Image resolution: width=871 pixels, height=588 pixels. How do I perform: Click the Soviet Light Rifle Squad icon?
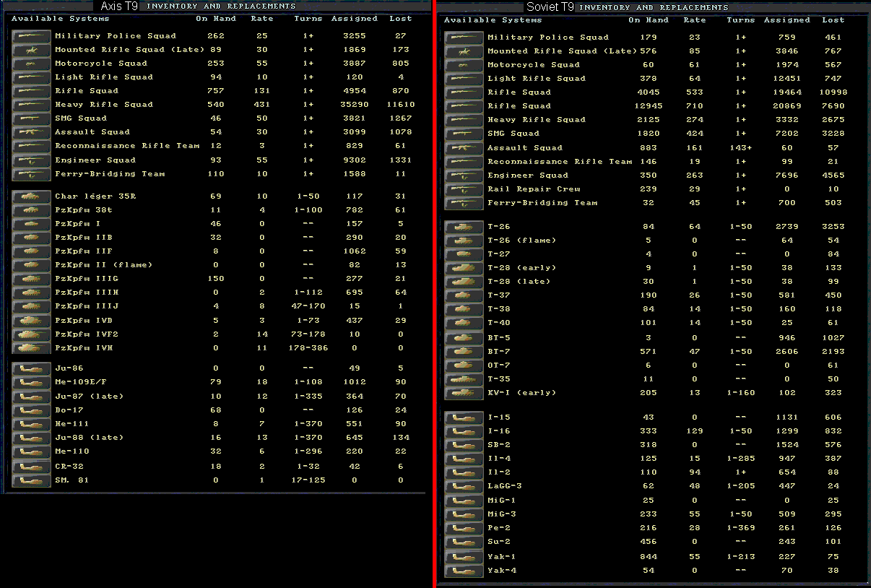(x=464, y=79)
